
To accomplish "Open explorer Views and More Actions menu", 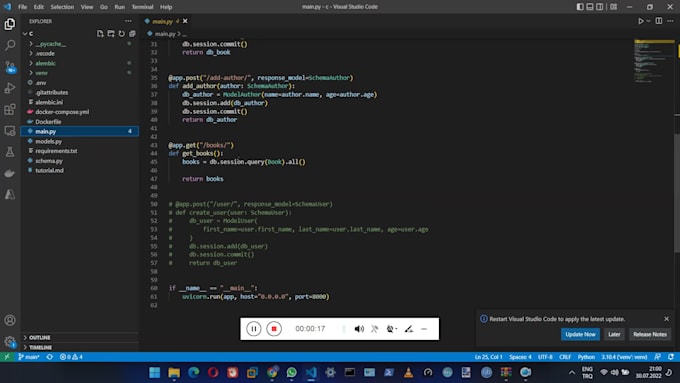I will (x=128, y=21).
